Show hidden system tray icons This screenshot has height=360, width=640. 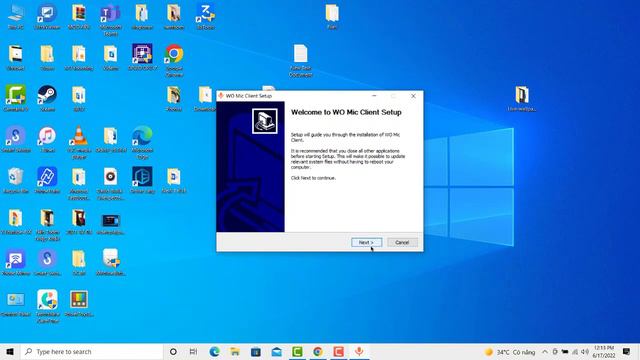pyautogui.click(x=545, y=352)
